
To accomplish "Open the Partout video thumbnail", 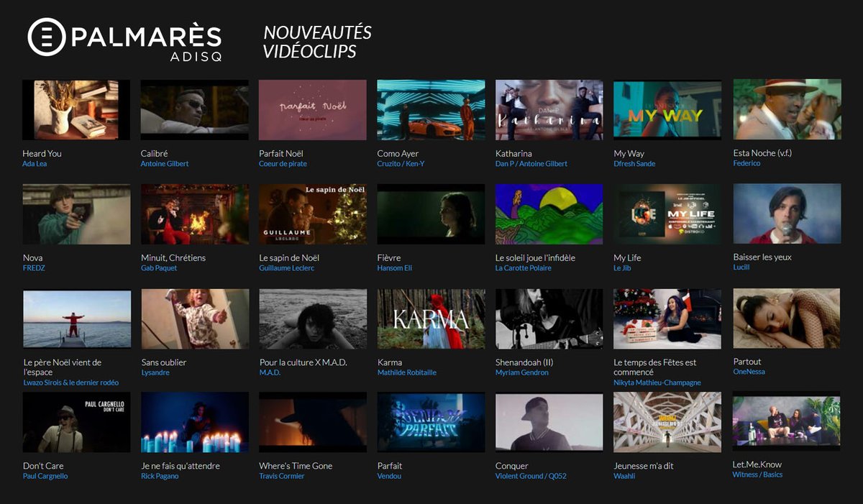I will (x=787, y=319).
